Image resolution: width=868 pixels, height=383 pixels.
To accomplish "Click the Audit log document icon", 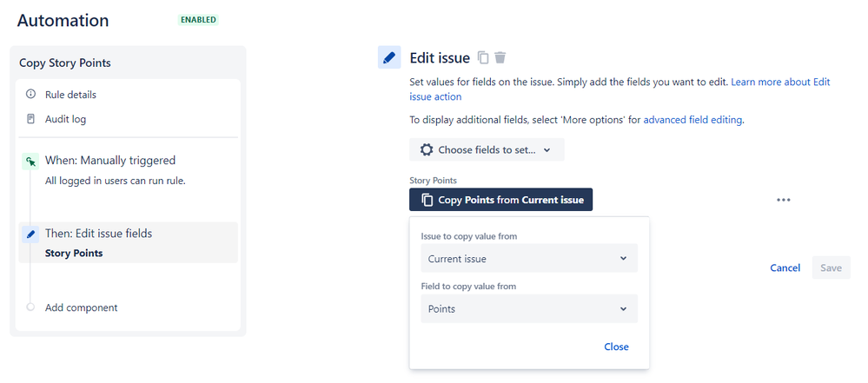I will point(31,119).
